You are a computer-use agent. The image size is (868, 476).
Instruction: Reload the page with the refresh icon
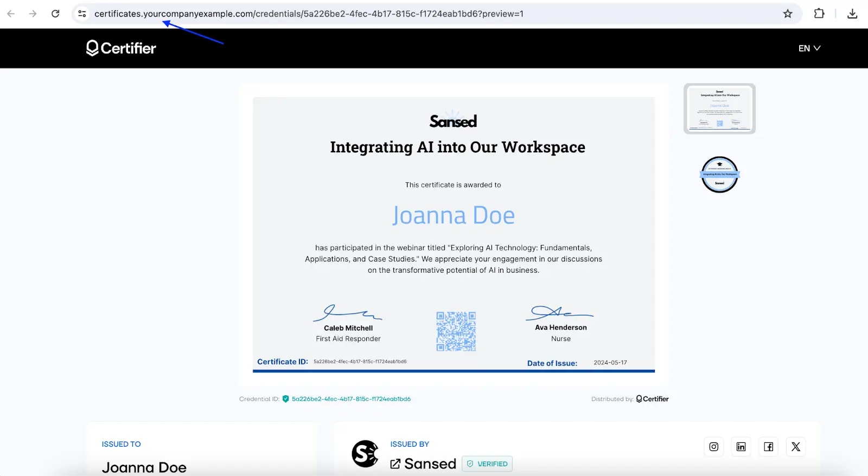55,14
